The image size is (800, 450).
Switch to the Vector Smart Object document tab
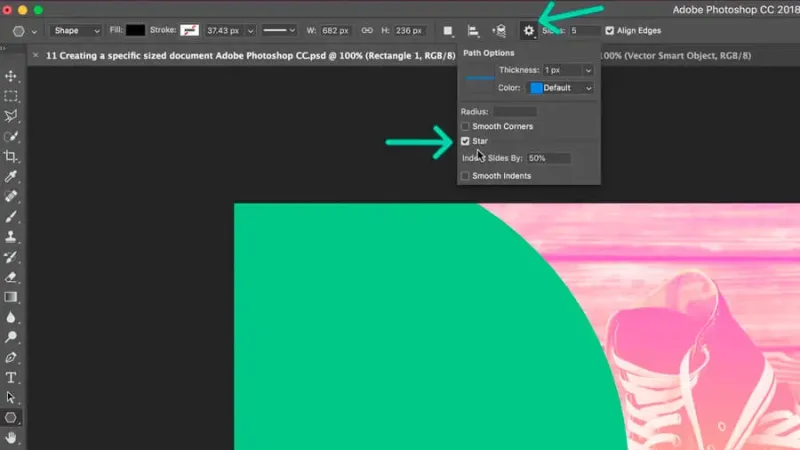[x=676, y=56]
